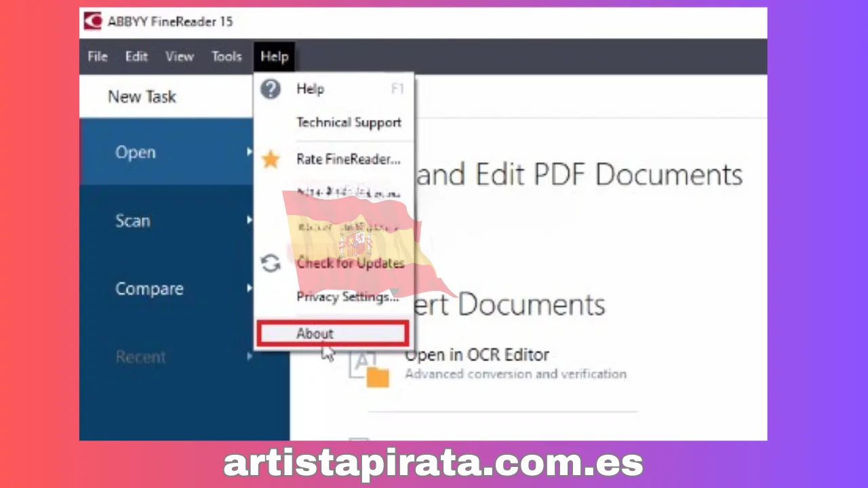868x488 pixels.
Task: Click the Open in OCR Editor text
Action: click(x=477, y=354)
